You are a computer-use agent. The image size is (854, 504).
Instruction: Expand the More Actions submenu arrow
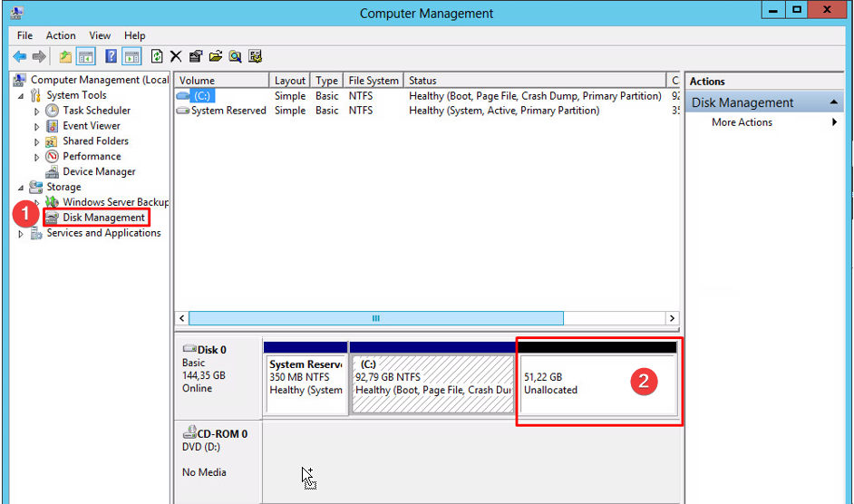pos(834,122)
